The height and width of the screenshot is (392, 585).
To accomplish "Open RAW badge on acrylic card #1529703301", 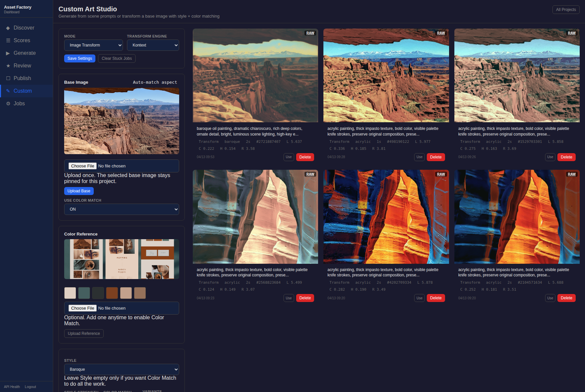I will coord(572,33).
